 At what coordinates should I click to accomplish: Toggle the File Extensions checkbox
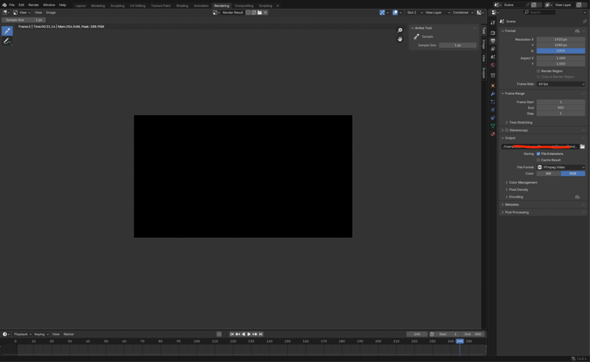coord(538,154)
